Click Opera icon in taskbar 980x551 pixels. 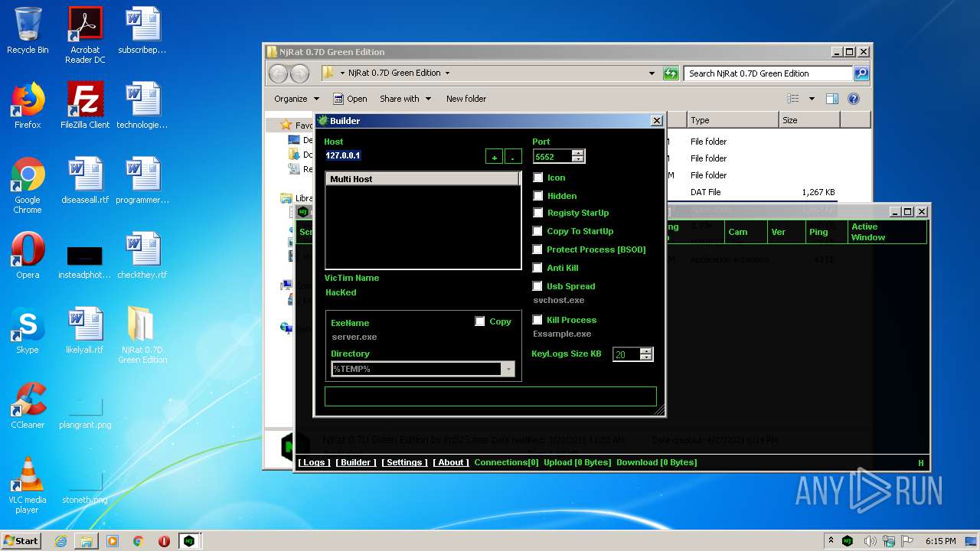click(x=164, y=541)
